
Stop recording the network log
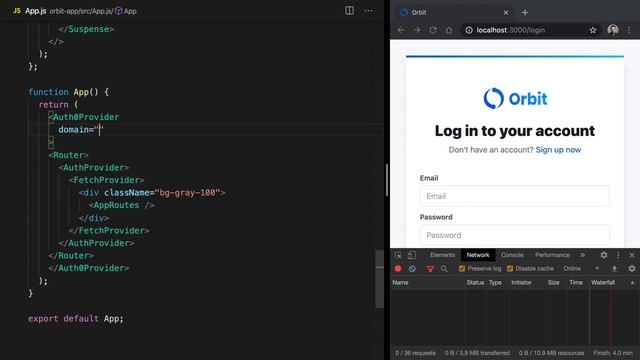398,269
